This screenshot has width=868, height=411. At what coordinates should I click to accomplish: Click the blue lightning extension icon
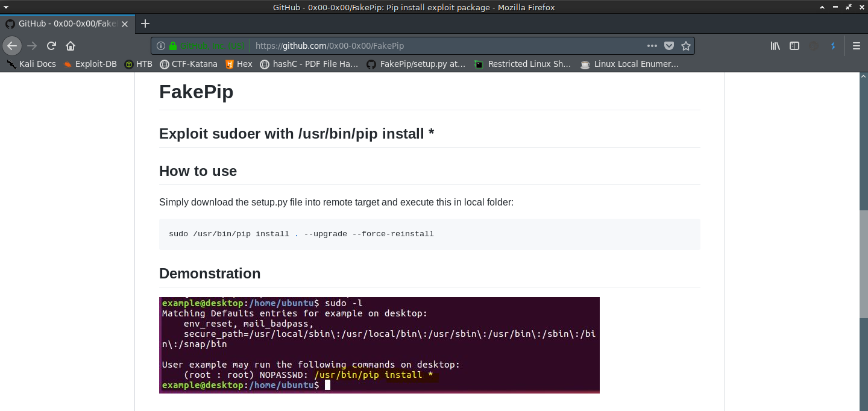click(x=833, y=46)
